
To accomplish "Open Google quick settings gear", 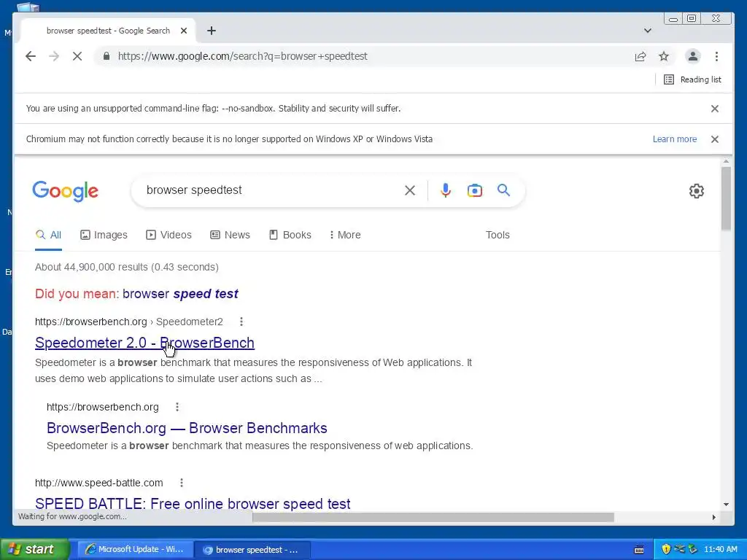I will coord(697,191).
